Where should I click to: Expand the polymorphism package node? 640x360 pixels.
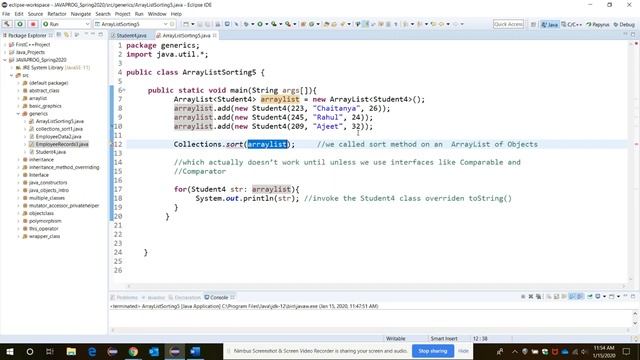(x=18, y=221)
